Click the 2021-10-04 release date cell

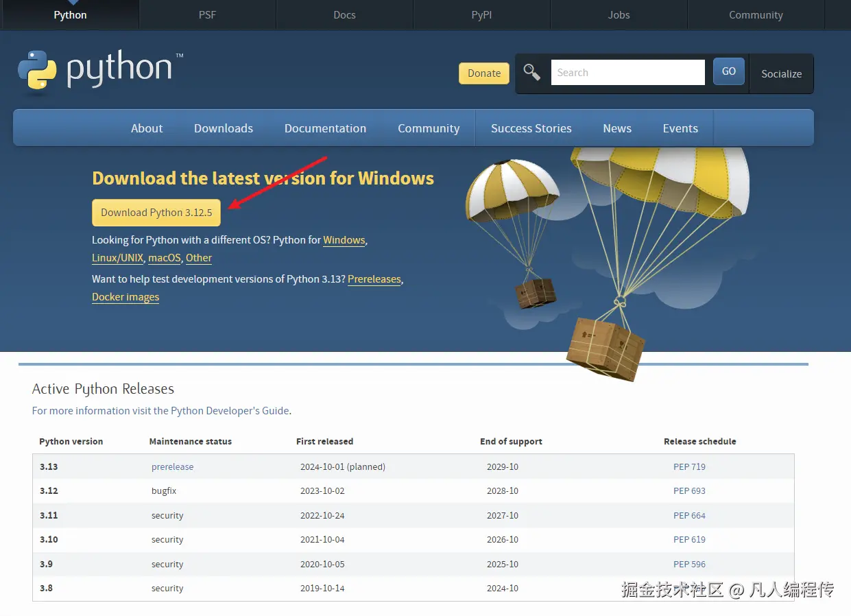point(322,539)
